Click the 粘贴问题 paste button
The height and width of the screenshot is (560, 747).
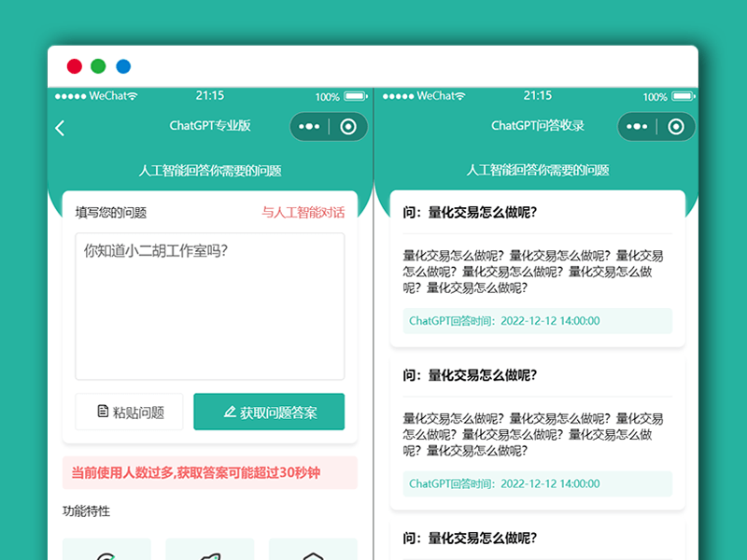click(129, 412)
